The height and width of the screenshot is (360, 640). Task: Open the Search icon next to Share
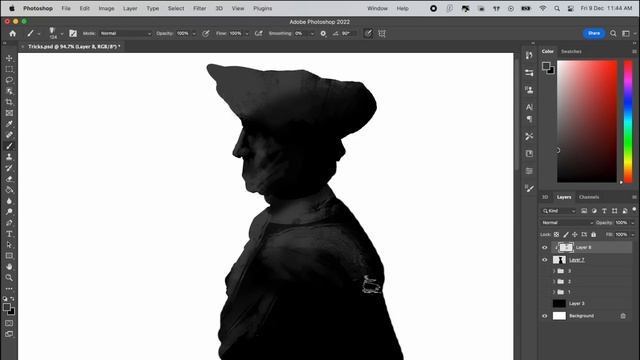(x=613, y=33)
